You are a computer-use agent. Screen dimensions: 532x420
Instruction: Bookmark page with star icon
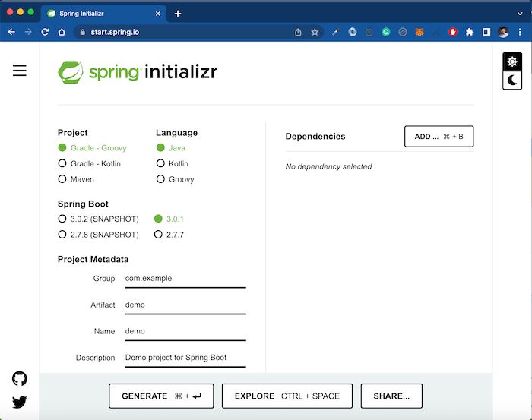[315, 32]
